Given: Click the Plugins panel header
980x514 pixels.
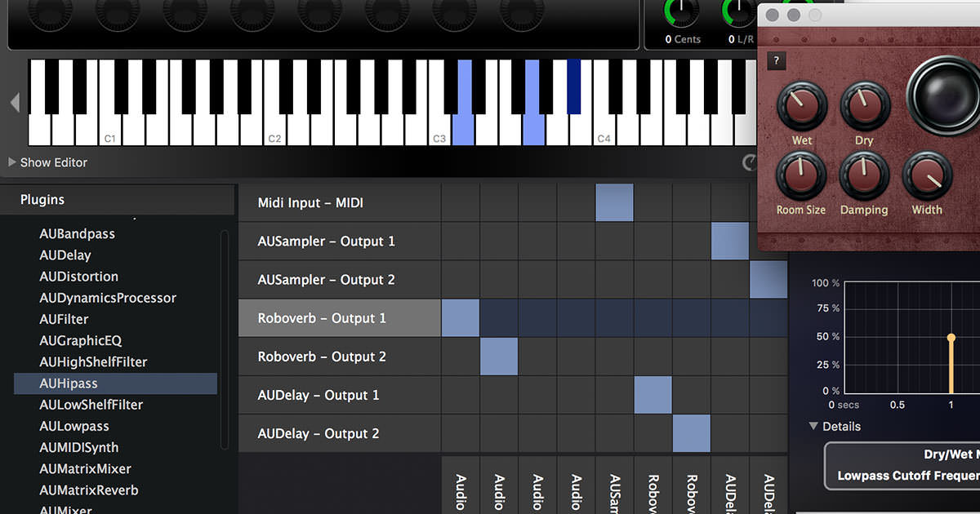Looking at the screenshot, I should pos(42,200).
